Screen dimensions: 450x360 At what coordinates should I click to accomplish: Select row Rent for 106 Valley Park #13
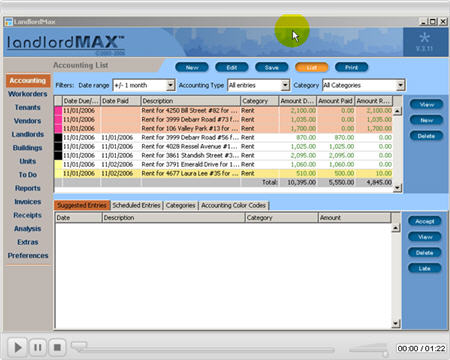tap(223, 128)
